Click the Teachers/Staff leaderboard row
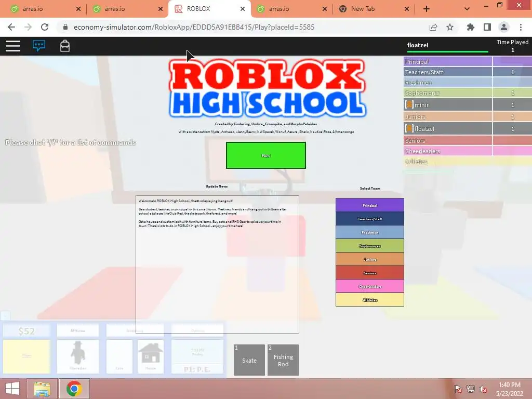 coord(468,72)
